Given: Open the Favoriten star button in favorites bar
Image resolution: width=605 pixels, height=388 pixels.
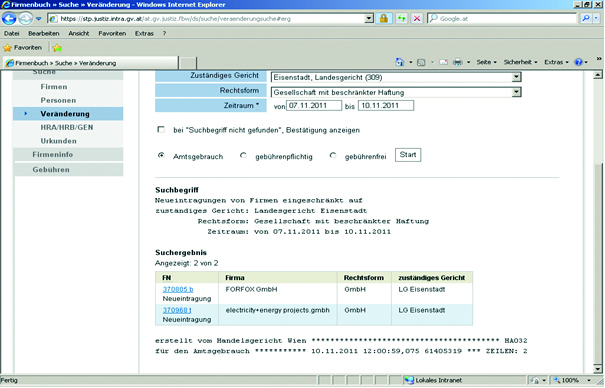Looking at the screenshot, I should click(x=22, y=48).
